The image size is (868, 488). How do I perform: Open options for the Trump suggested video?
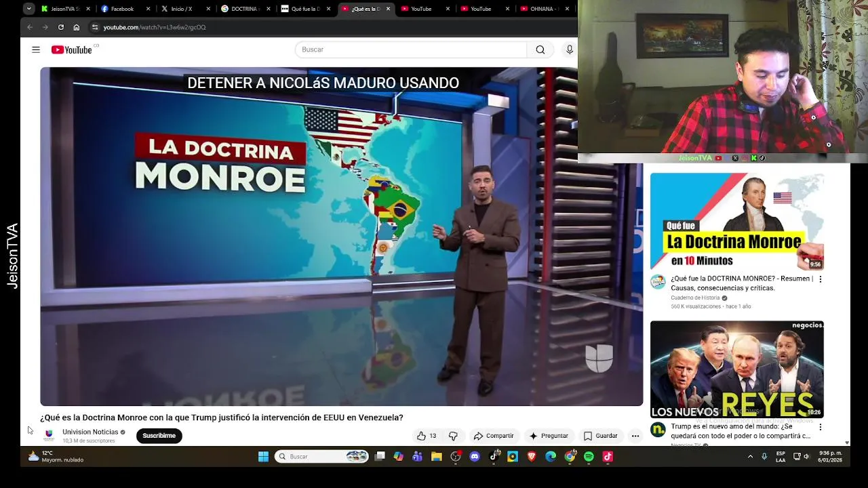tap(821, 428)
